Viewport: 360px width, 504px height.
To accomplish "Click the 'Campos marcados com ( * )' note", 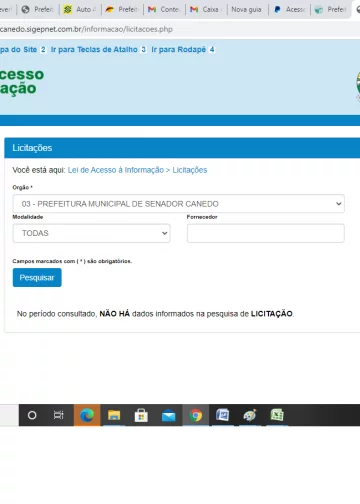I will [x=72, y=261].
